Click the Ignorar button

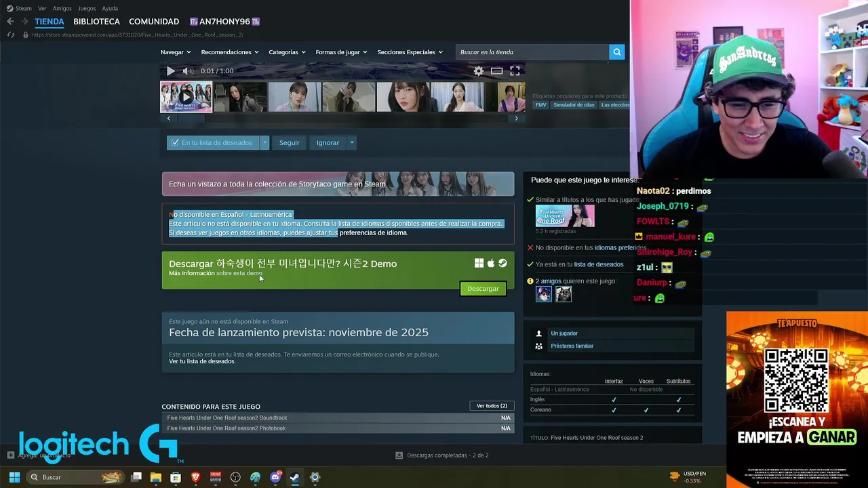(328, 142)
